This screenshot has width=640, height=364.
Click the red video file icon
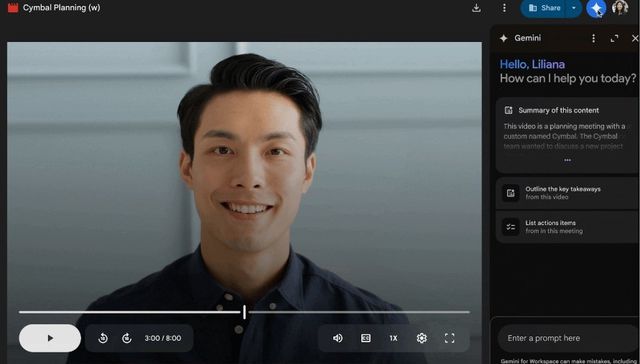click(x=13, y=8)
